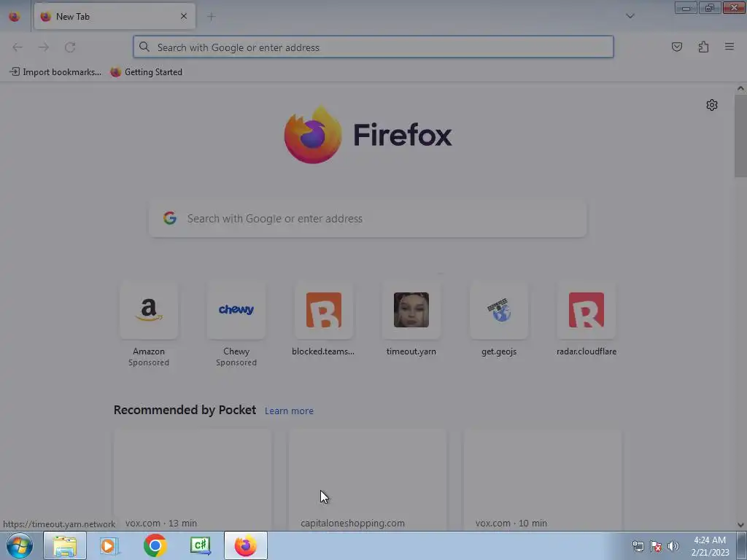Open Import bookmarks in the bookmarks toolbar
Screen dimensions: 747x560
tap(55, 72)
